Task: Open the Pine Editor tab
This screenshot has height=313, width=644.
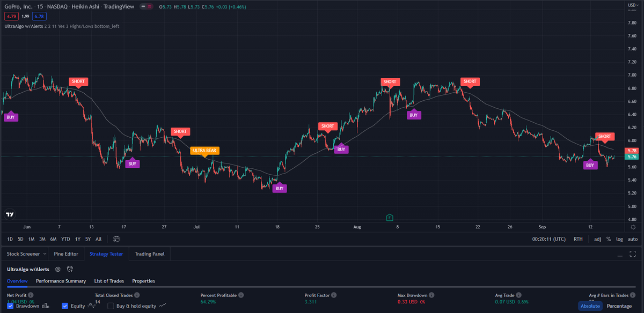Action: tap(67, 254)
